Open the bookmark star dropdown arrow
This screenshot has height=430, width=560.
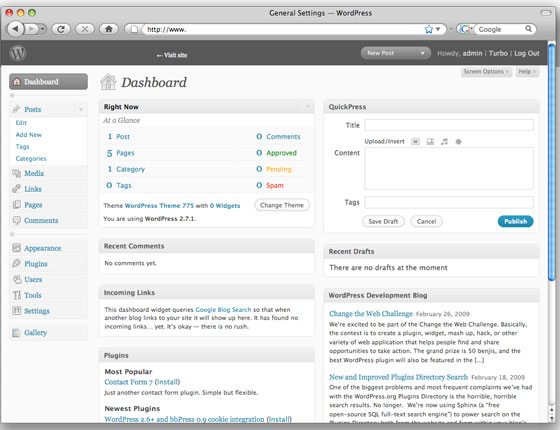click(x=438, y=29)
